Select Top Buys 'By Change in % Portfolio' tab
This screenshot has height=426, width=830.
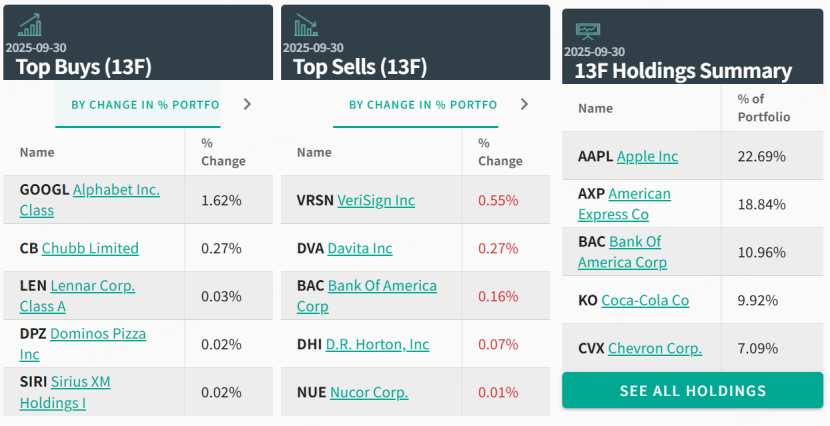[x=138, y=104]
